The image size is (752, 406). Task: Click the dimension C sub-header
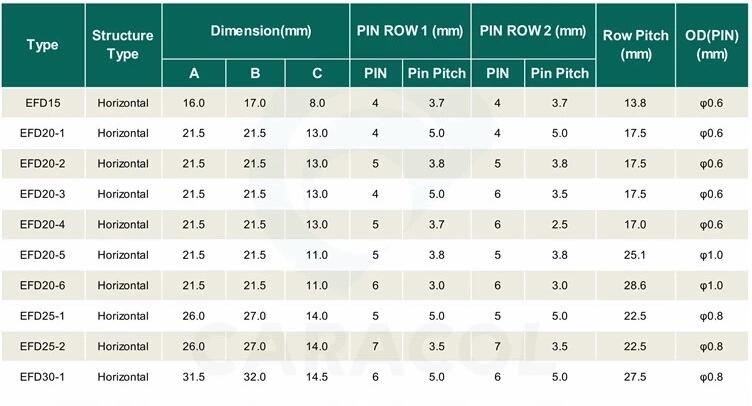click(317, 73)
